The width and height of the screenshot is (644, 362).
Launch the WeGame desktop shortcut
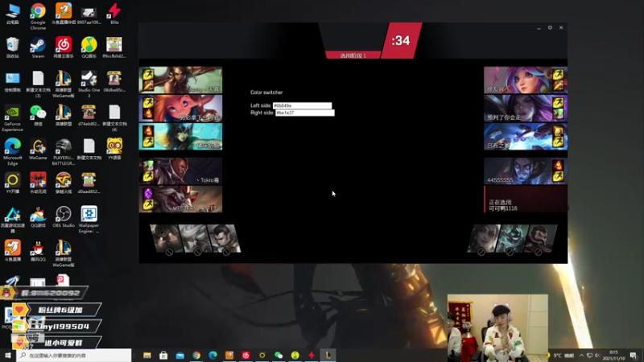click(x=38, y=150)
